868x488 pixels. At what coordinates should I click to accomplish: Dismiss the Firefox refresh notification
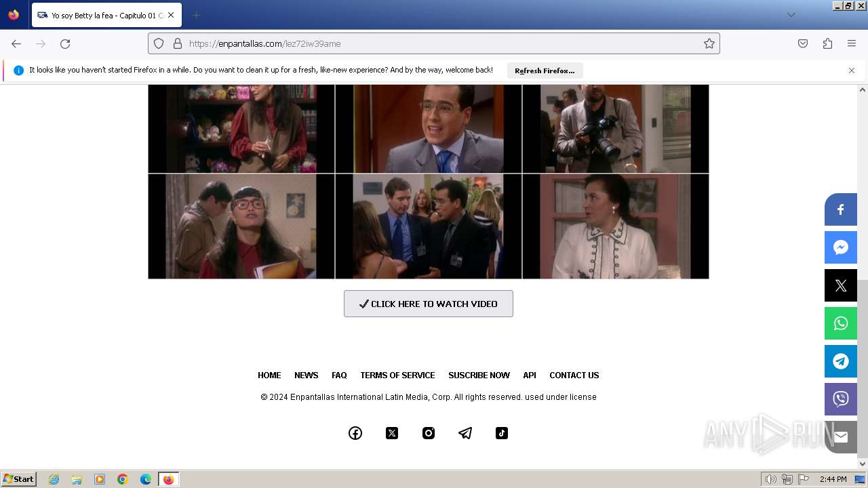(x=852, y=70)
